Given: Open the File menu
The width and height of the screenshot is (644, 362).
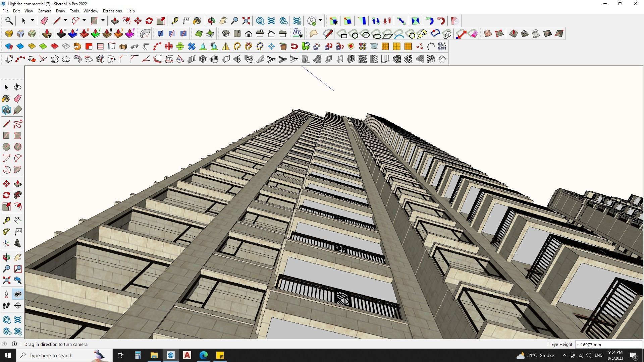Looking at the screenshot, I should pos(5,11).
